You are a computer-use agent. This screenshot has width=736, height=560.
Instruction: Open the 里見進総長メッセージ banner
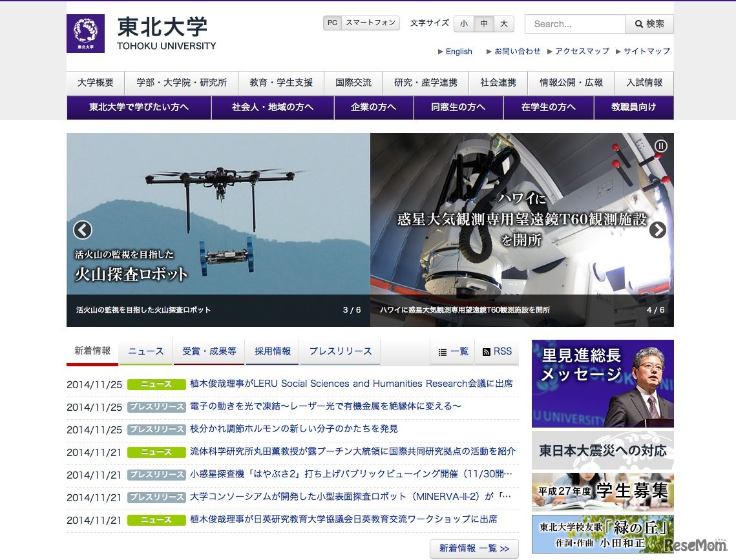tap(602, 384)
